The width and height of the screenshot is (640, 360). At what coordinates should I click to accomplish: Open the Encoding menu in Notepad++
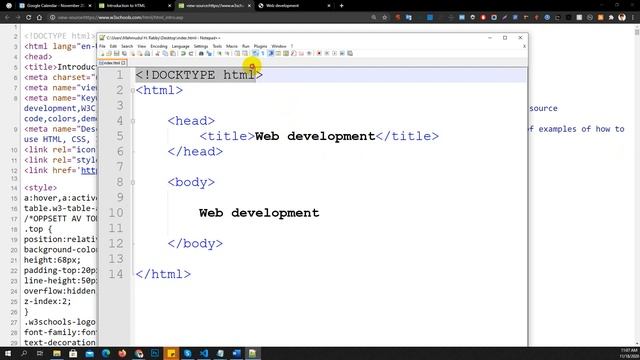[159, 46]
